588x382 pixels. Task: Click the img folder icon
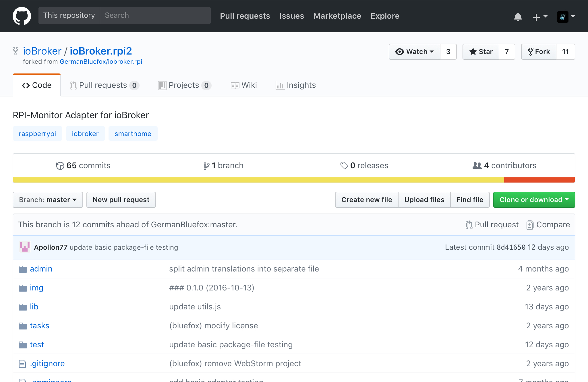click(23, 288)
